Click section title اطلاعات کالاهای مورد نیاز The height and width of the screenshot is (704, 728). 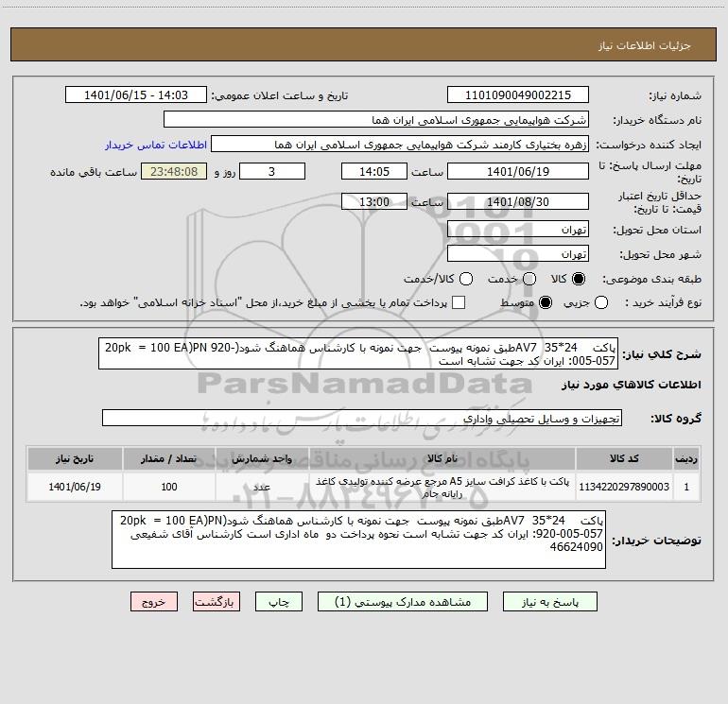[x=631, y=385]
